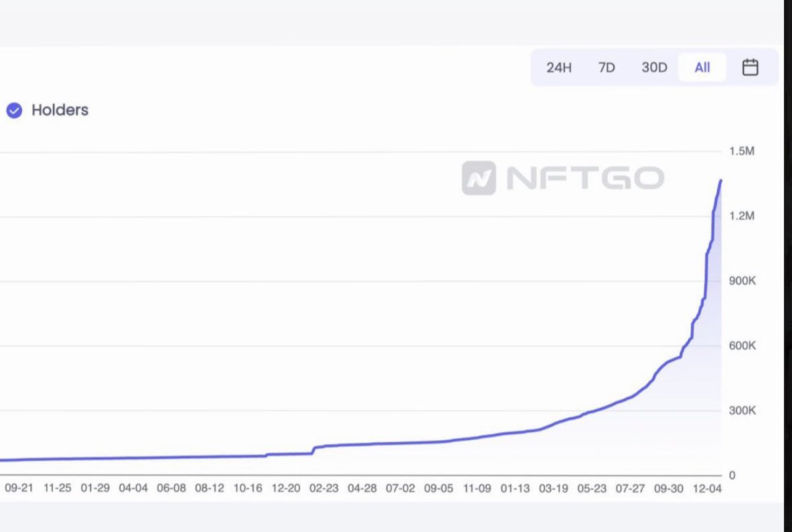The width and height of the screenshot is (792, 532).
Task: Click the 06-08 x-axis date
Action: (172, 488)
